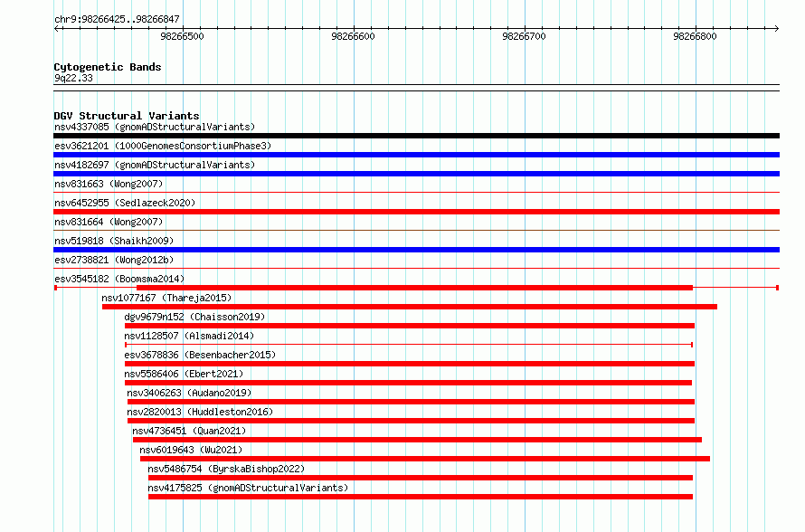Screen dimensions: 805x532
Task: Select the red nsv5486754 variant bar
Action: point(421,478)
